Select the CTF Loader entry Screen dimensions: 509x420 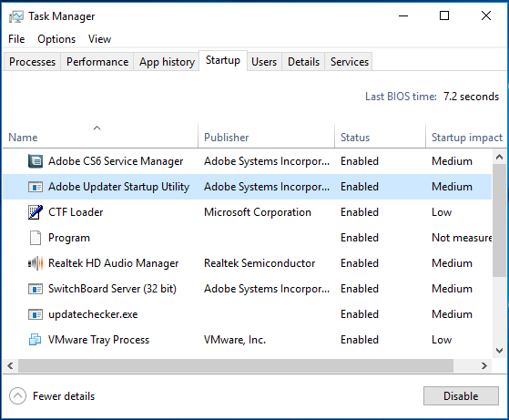tap(248, 212)
